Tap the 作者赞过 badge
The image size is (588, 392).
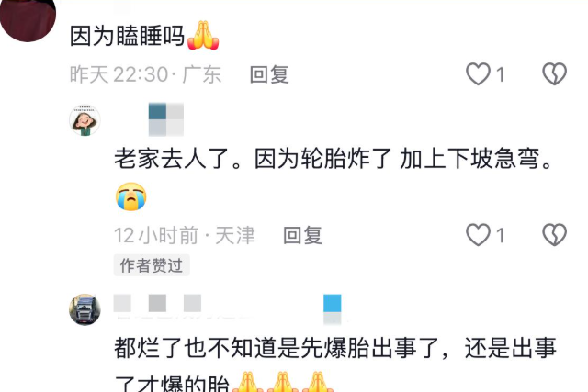[152, 265]
